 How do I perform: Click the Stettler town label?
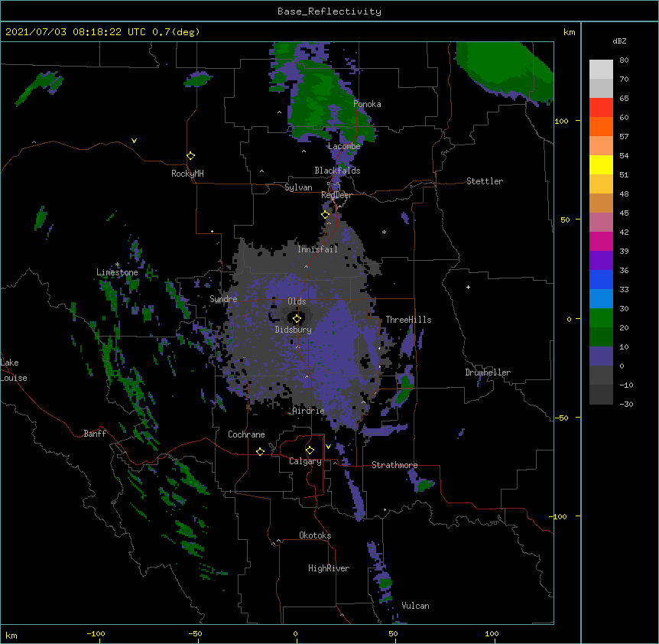point(485,181)
